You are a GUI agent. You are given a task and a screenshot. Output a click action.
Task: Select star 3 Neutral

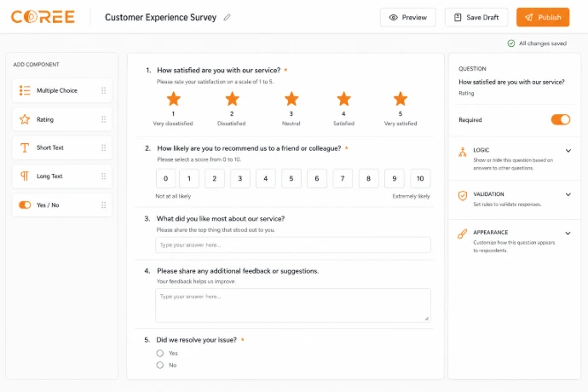291,99
